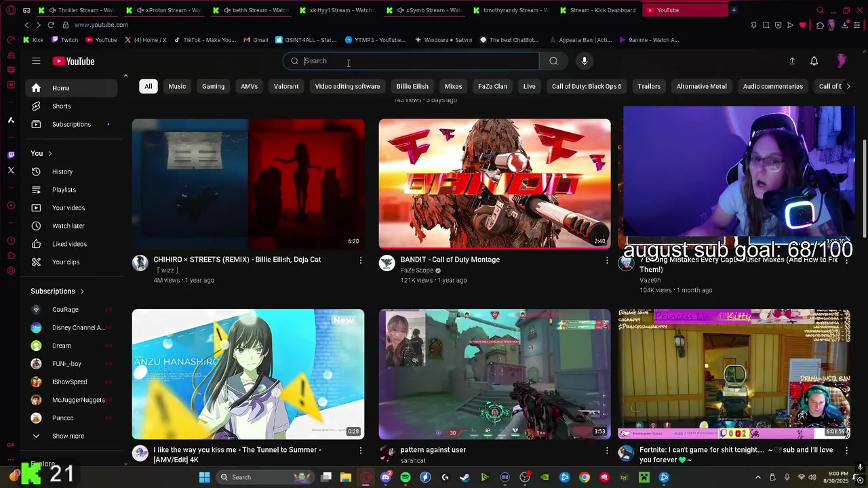The height and width of the screenshot is (488, 868).
Task: Open File Explorer from taskbar
Action: point(345,477)
